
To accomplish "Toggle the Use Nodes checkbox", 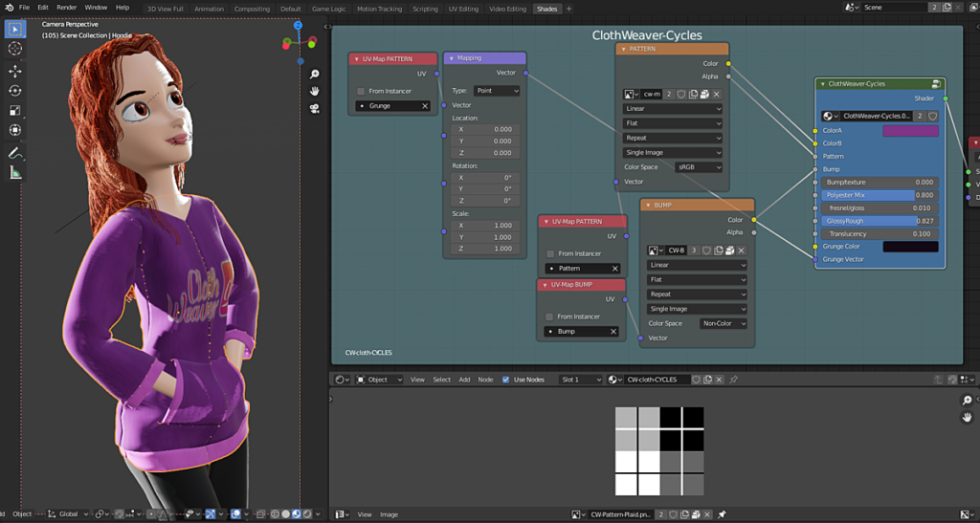I will pyautogui.click(x=506, y=380).
